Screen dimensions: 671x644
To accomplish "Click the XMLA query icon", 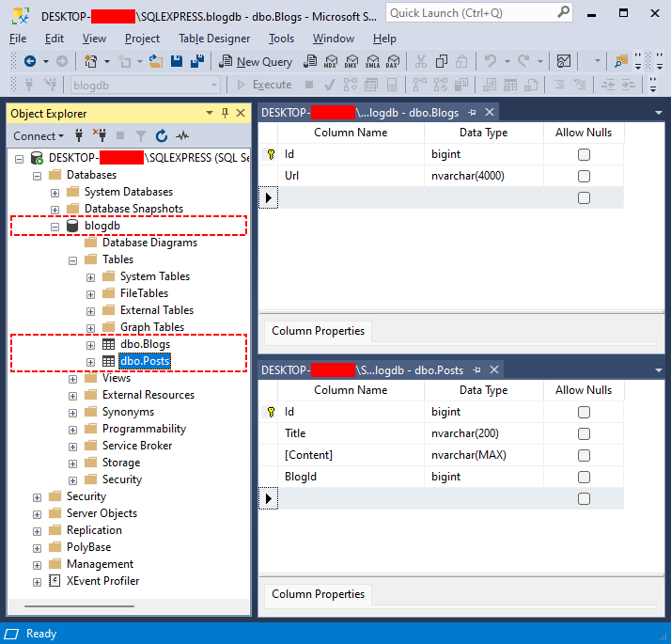I will (372, 62).
